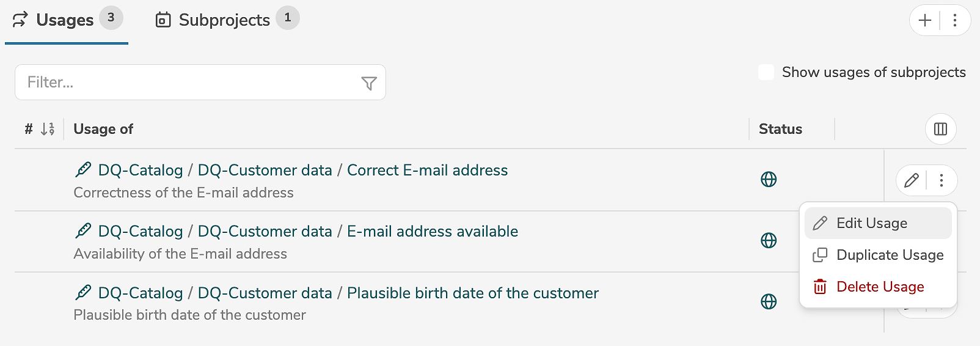980x346 pixels.
Task: Select Duplicate Usage menu entry
Action: (890, 255)
